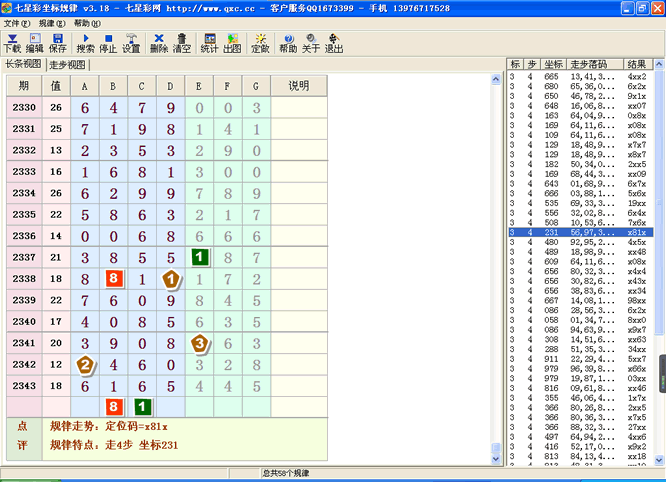Image resolution: width=666 pixels, height=482 pixels.
Task: Click the application icon in title bar
Action: [6, 8]
